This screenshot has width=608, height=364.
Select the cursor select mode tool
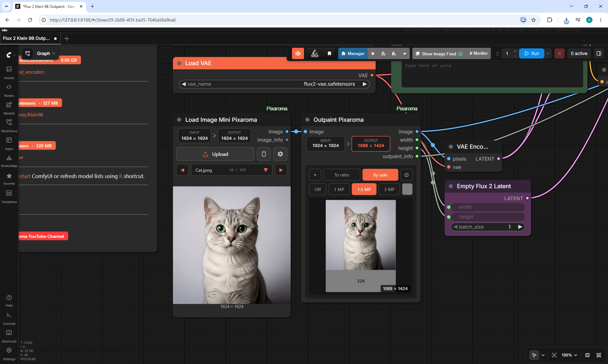point(534,355)
